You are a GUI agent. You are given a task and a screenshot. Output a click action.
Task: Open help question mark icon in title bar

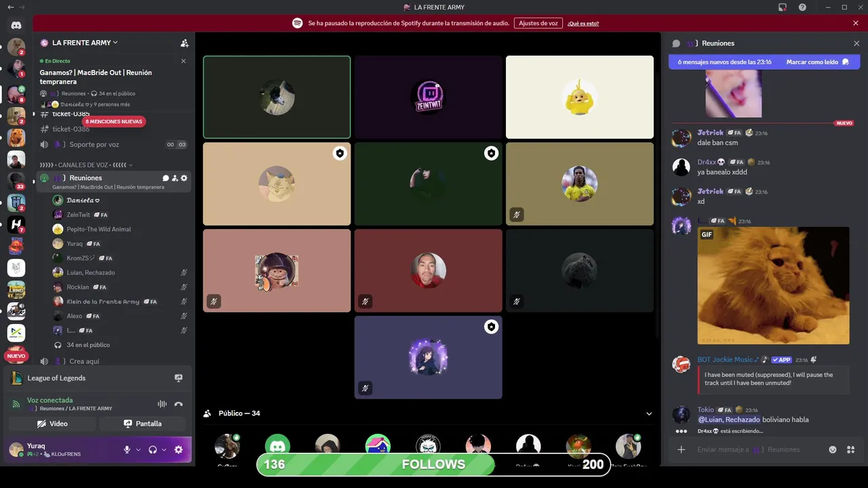802,7
